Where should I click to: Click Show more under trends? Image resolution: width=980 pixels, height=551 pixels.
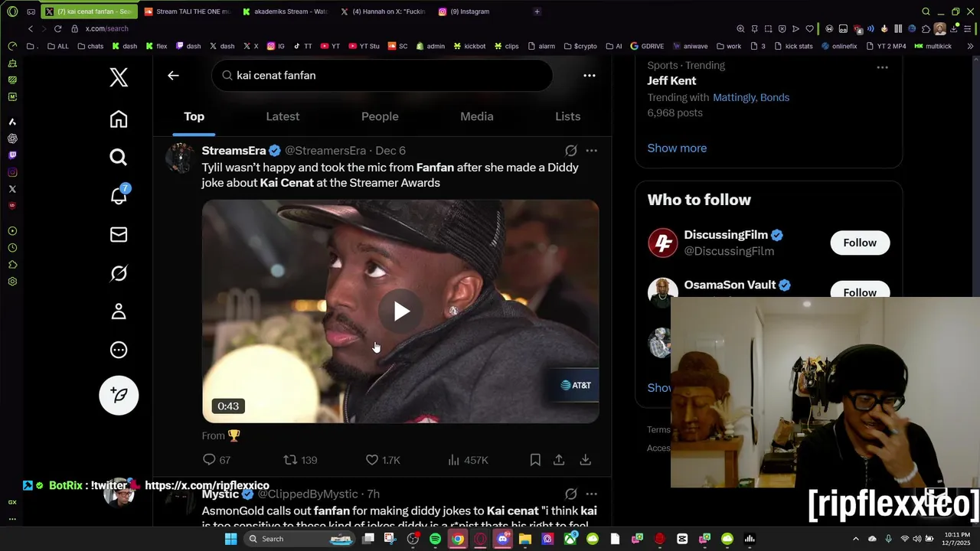click(677, 148)
